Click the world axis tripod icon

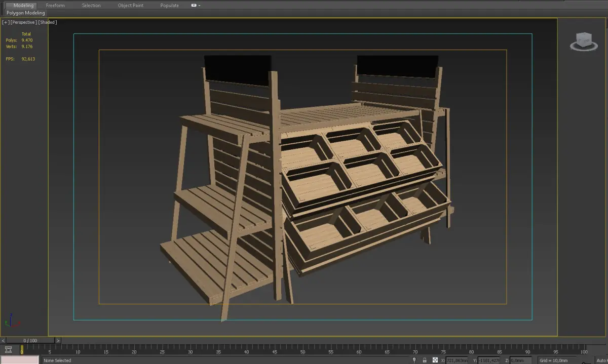(x=13, y=321)
